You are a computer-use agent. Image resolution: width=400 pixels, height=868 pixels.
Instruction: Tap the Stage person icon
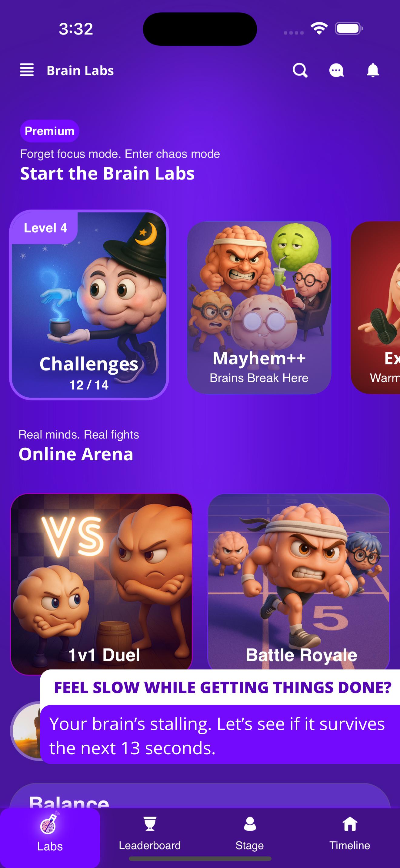coord(250,824)
